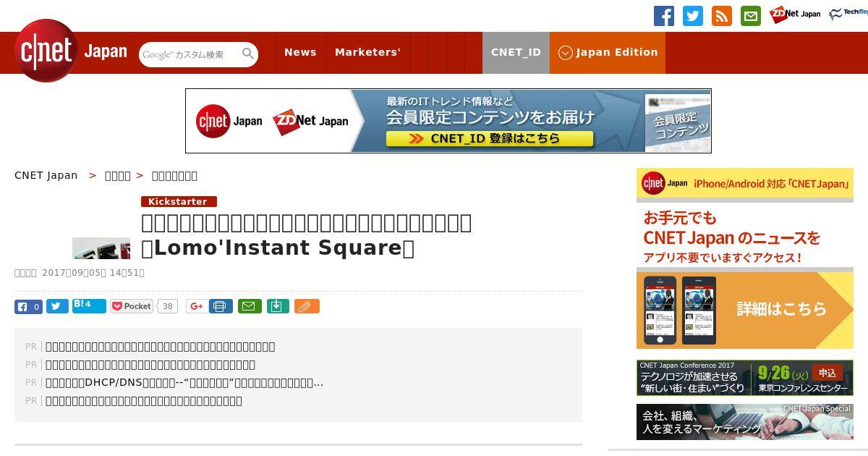Screen dimensions: 868x456
Task: Click the Pocket count bubble 38
Action: point(168,306)
